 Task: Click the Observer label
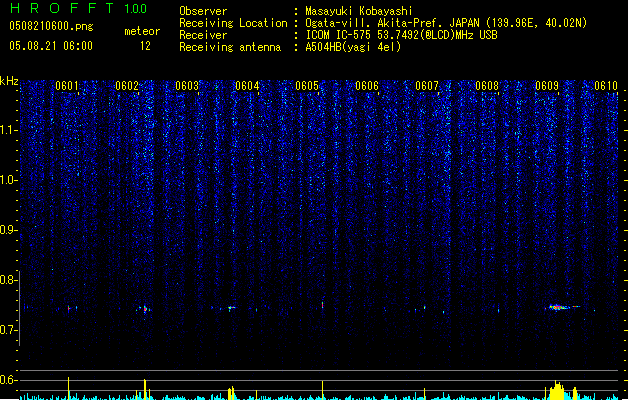[x=203, y=11]
